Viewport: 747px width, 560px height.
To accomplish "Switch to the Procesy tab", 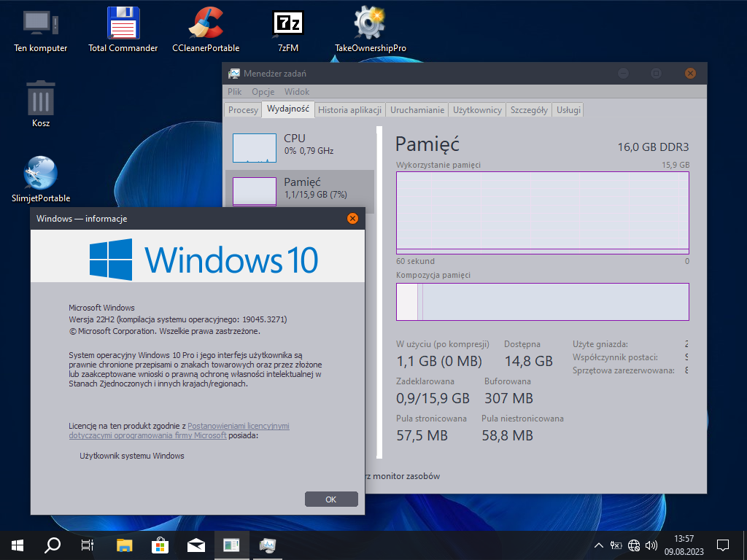I will click(243, 110).
